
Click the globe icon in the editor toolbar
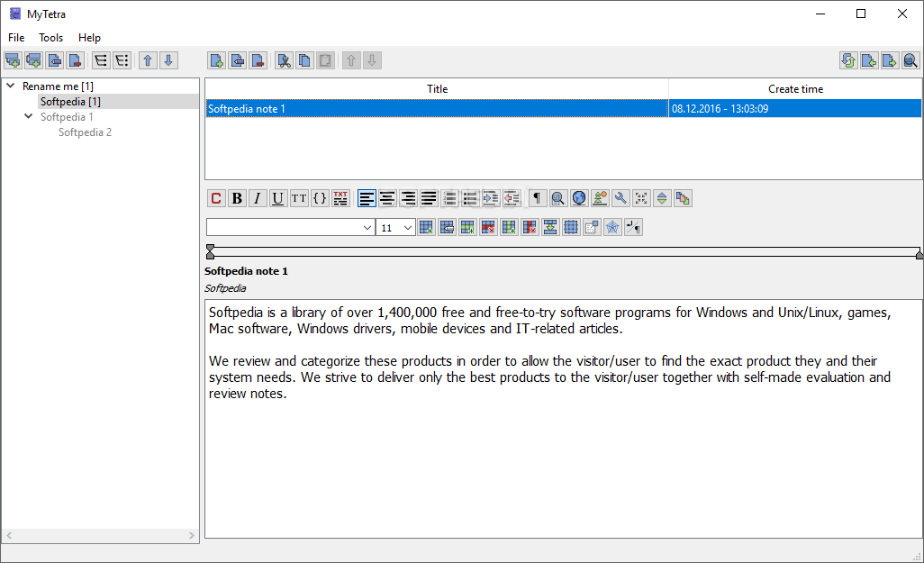(579, 199)
